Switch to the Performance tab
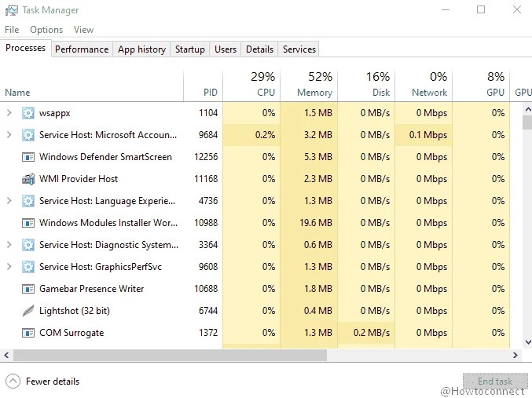The height and width of the screenshot is (398, 532). [x=82, y=49]
